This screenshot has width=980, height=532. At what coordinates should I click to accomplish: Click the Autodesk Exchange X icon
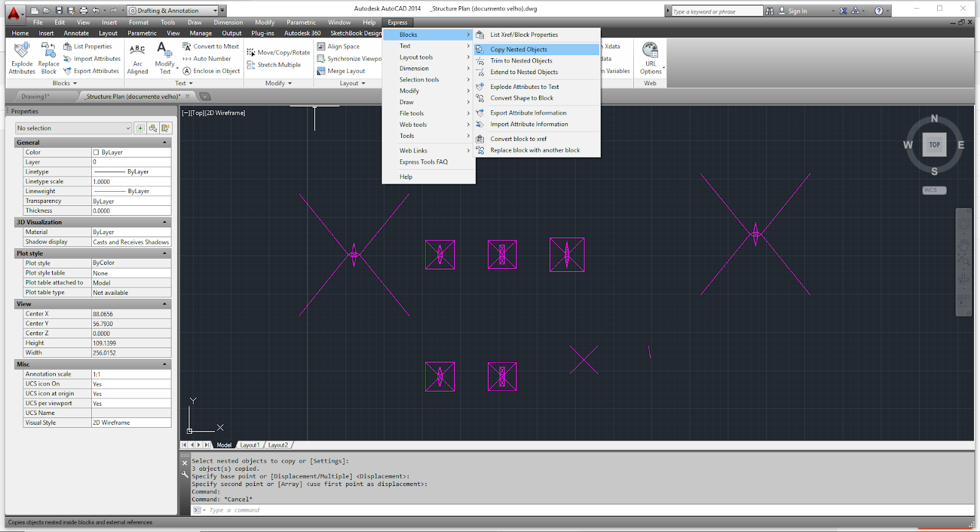point(843,11)
